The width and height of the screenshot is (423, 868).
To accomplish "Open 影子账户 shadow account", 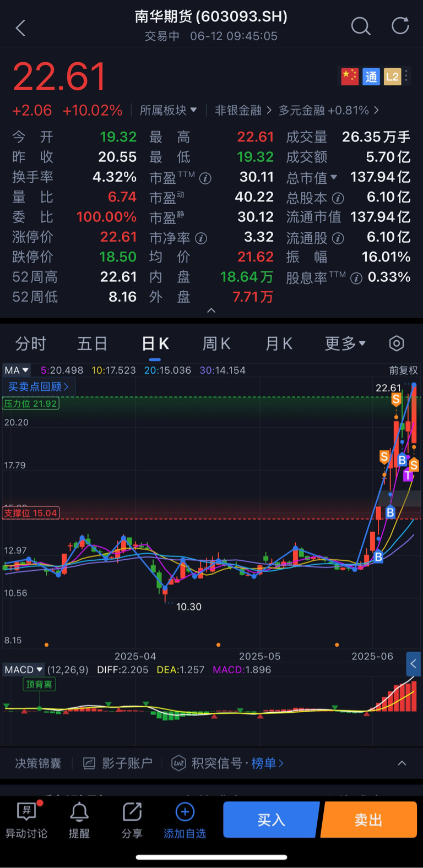I will click(x=118, y=763).
